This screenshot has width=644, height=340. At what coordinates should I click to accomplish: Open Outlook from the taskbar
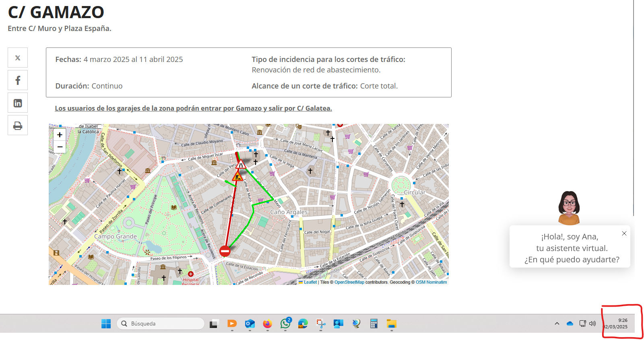click(x=250, y=324)
